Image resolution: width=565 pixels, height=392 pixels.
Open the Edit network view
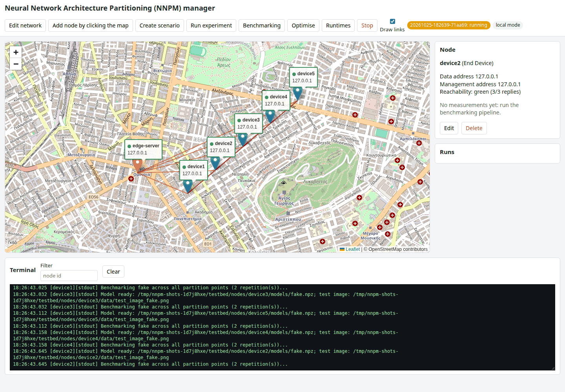click(x=25, y=25)
